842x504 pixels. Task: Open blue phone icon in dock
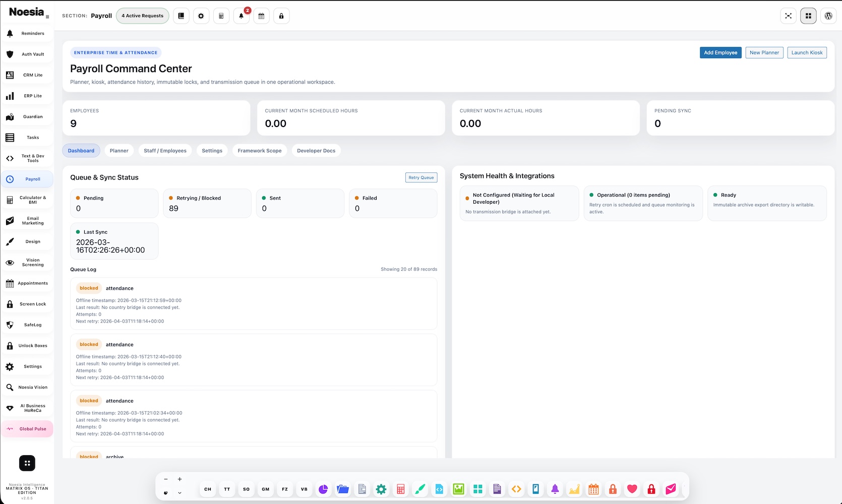535,489
